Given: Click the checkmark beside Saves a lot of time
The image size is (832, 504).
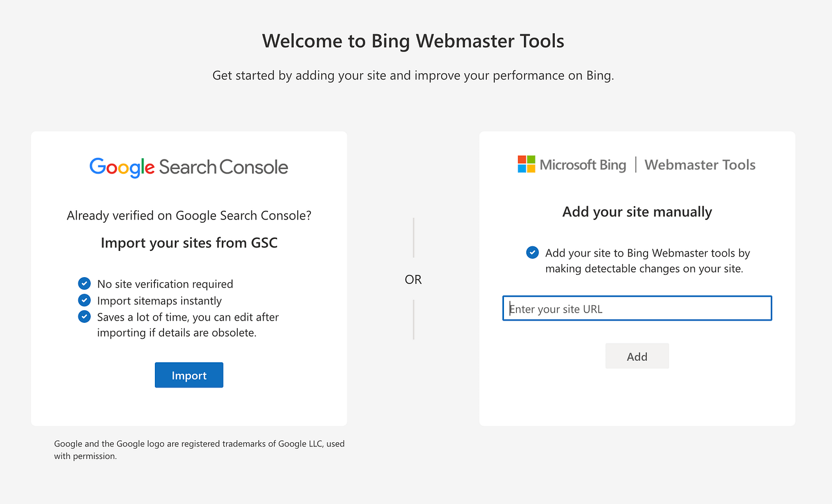Looking at the screenshot, I should pos(84,317).
